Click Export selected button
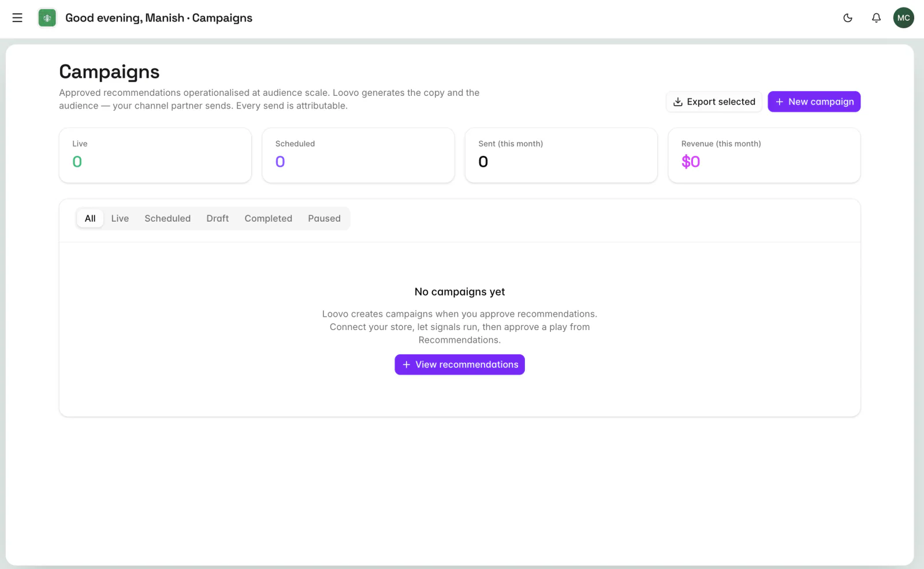 coord(714,102)
